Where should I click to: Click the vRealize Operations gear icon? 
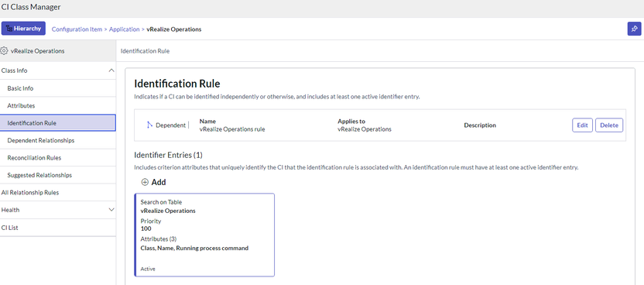(x=5, y=51)
